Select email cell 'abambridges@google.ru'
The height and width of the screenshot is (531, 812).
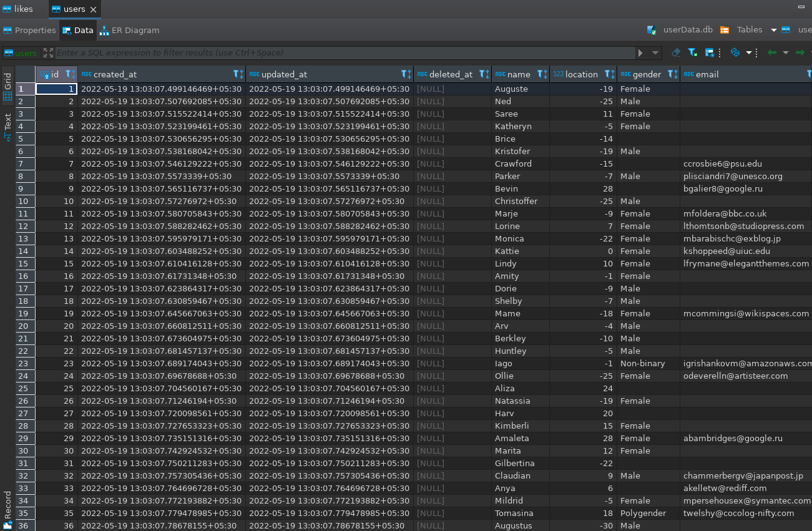[746, 438]
